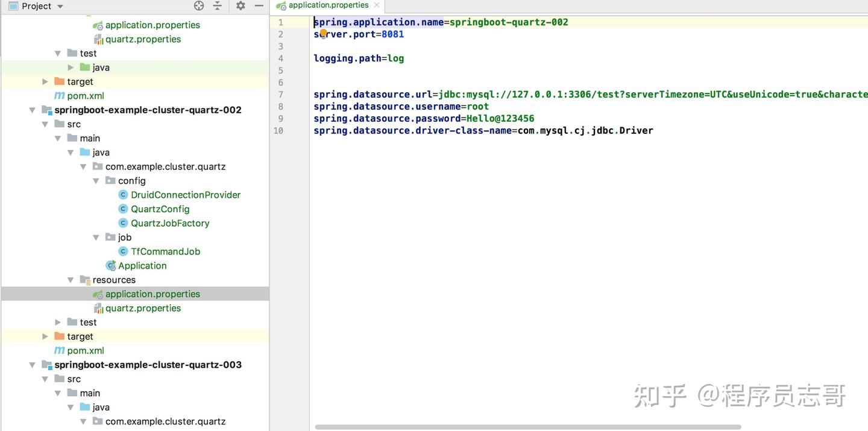The height and width of the screenshot is (431, 868).
Task: Hide the Project panel with the minus icon
Action: click(x=259, y=6)
